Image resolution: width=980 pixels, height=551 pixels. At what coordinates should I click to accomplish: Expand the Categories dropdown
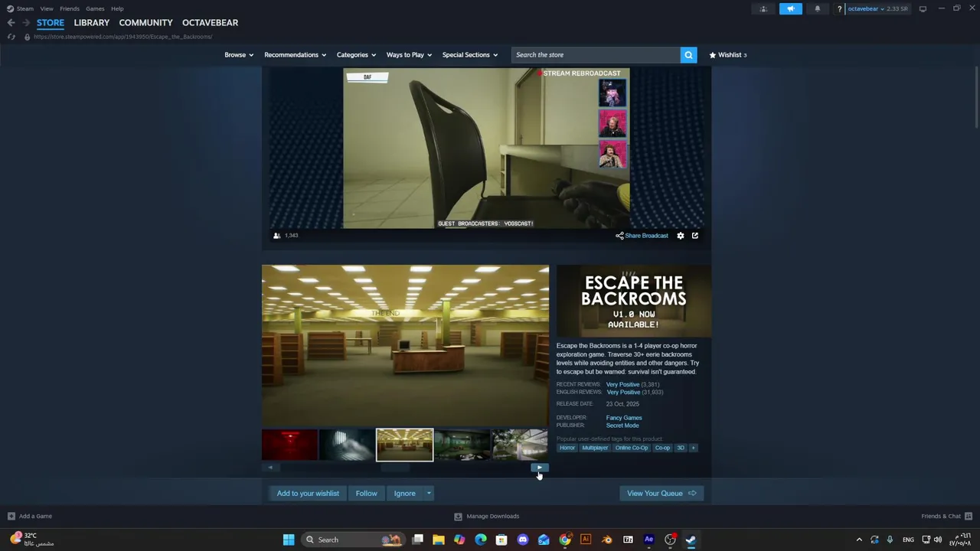(356, 55)
